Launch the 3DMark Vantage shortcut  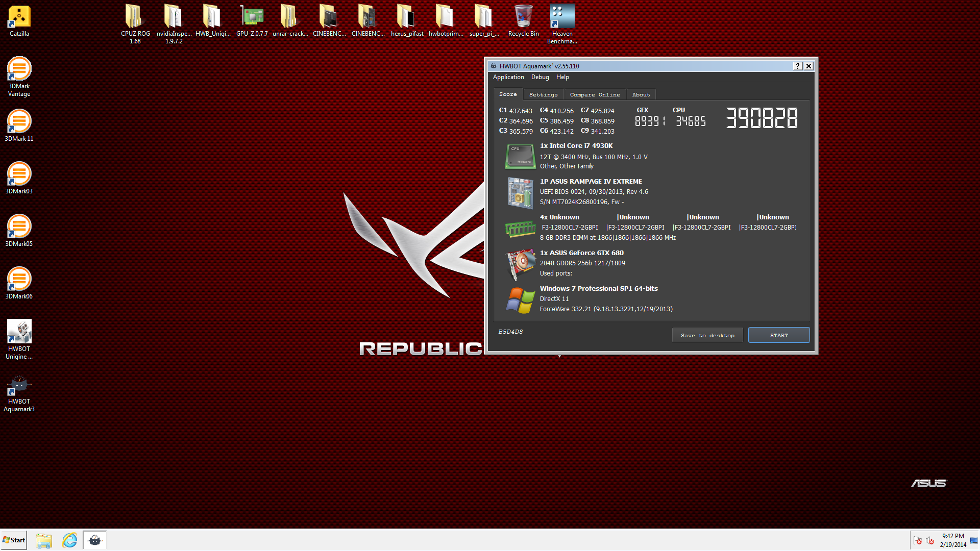click(x=19, y=77)
